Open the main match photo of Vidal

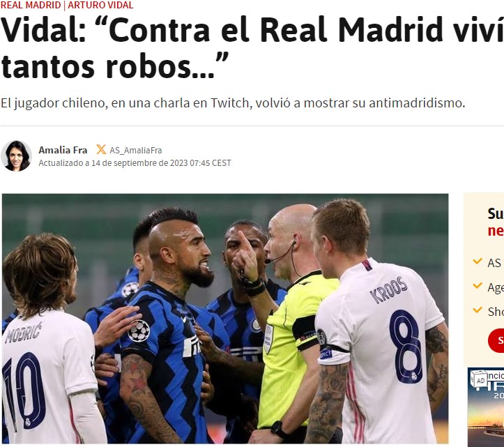225,319
